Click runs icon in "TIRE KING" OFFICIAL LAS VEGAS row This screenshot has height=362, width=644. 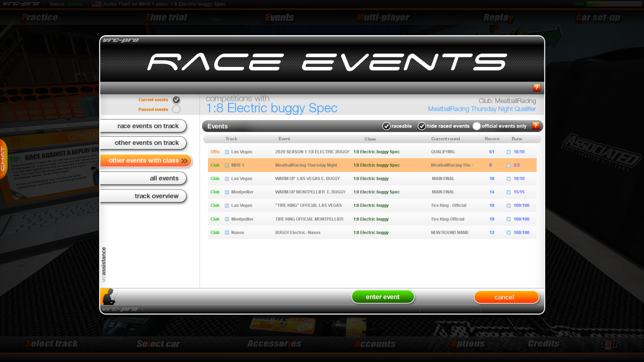508,205
